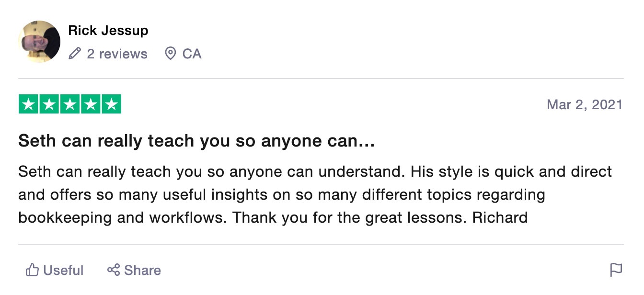The width and height of the screenshot is (644, 295).
Task: Click the fifth green rating star
Action: coord(111,104)
